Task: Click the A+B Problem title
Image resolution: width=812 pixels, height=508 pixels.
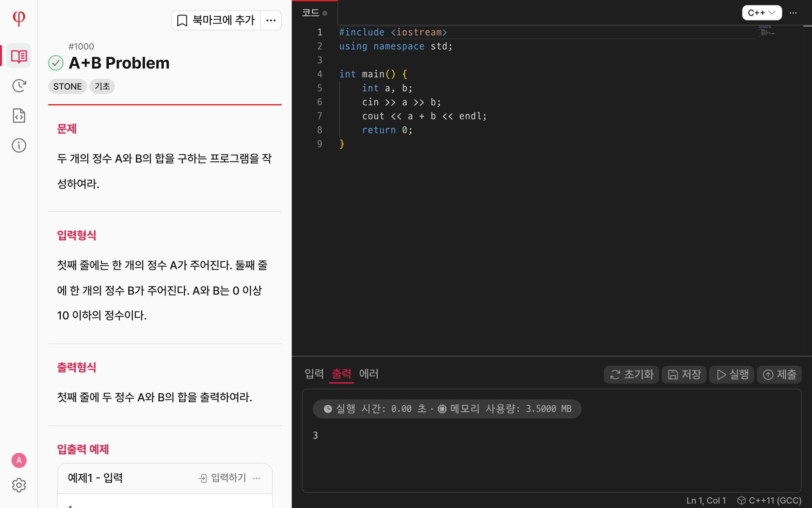Action: point(119,63)
